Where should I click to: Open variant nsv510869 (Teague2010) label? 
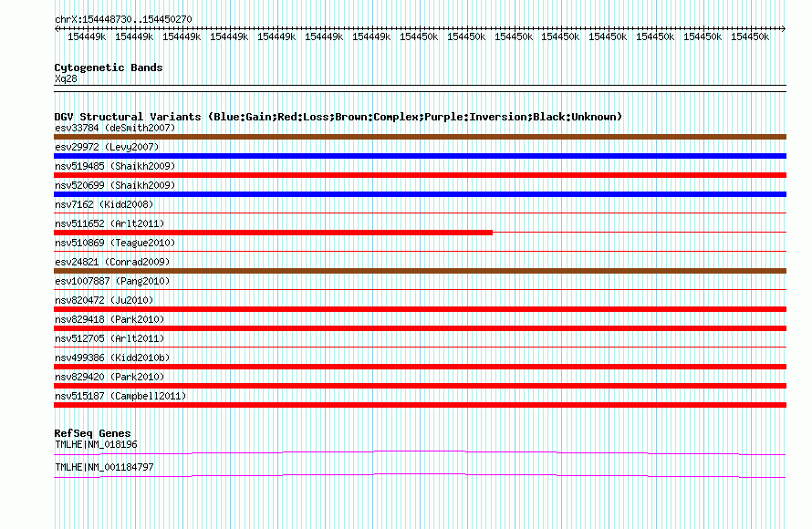click(115, 243)
